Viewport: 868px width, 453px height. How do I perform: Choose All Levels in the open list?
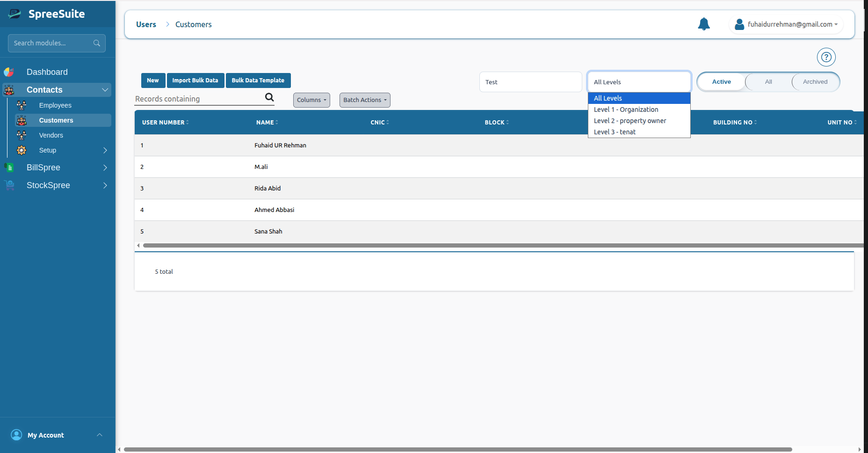click(x=639, y=98)
